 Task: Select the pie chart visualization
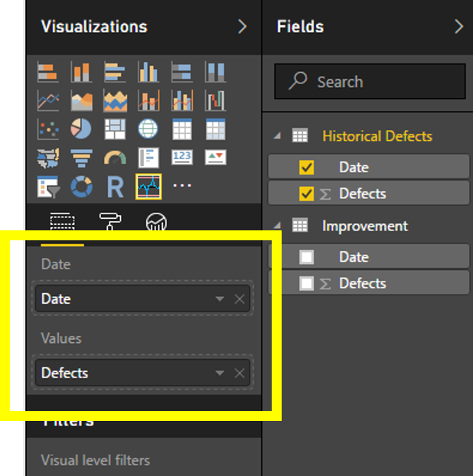click(81, 129)
